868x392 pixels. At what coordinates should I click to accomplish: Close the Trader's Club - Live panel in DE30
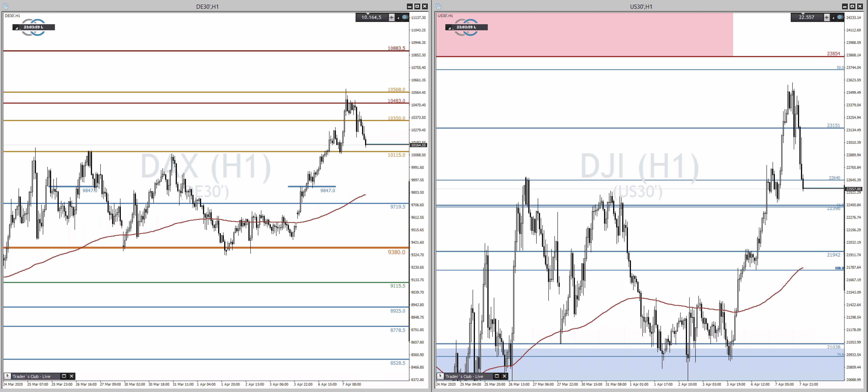click(x=71, y=376)
